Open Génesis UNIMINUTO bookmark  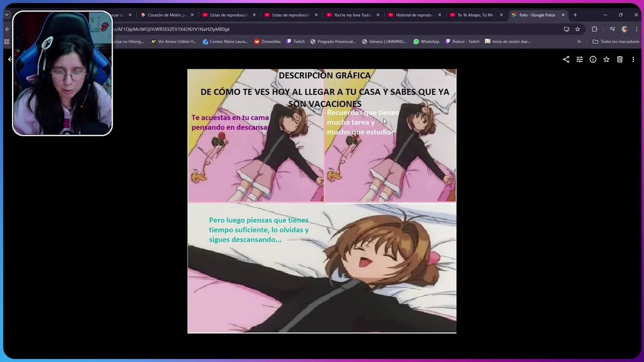(384, 42)
